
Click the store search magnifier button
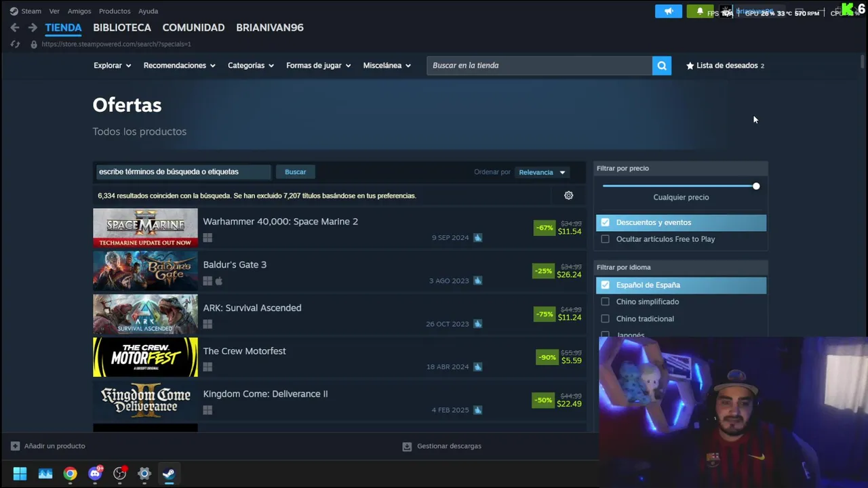click(x=662, y=66)
